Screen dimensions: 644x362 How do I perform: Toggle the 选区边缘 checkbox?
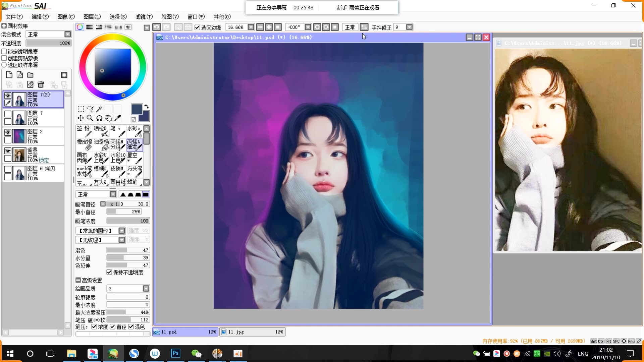click(x=197, y=27)
